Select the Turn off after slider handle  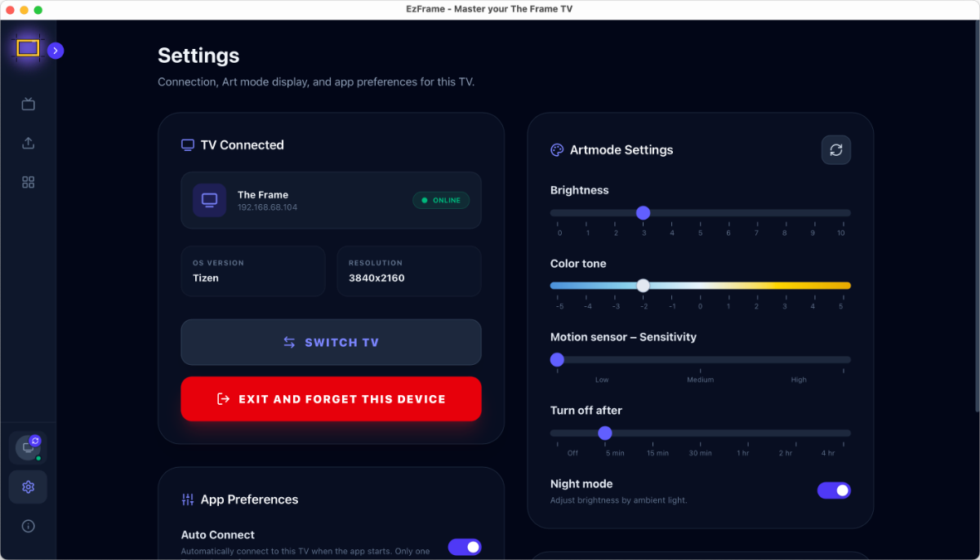tap(605, 433)
